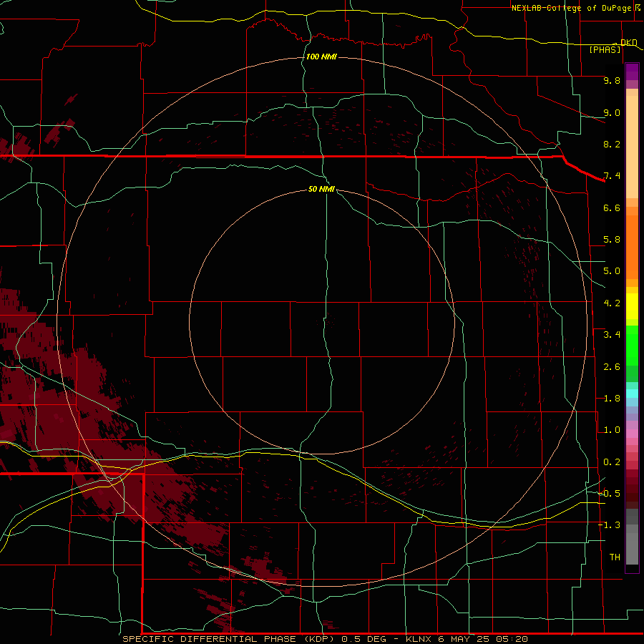Pick the cyan band in color bar
Image resolution: width=644 pixels, height=644 pixels.
632,394
